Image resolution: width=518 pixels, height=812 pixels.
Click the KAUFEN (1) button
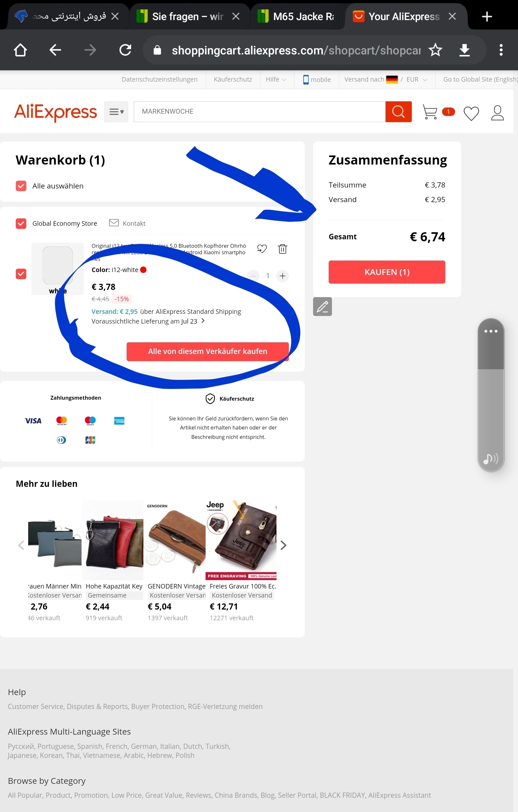click(x=387, y=272)
